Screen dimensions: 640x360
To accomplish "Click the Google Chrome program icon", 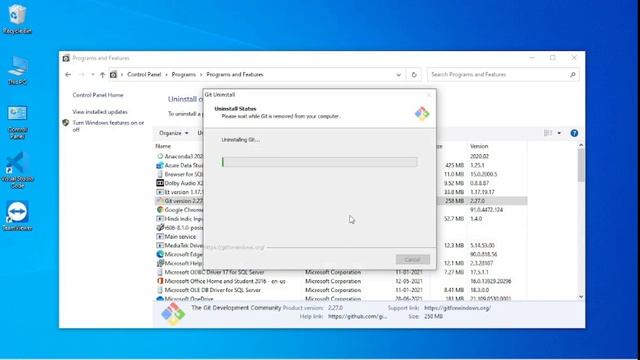I will [160, 210].
